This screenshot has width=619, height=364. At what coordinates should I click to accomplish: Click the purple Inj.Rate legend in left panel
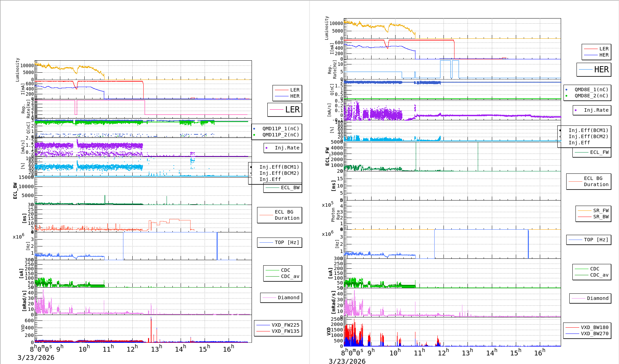[283, 148]
